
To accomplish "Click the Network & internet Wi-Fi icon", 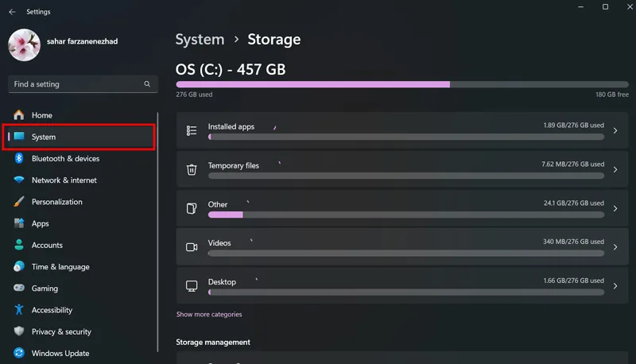I will coord(19,180).
